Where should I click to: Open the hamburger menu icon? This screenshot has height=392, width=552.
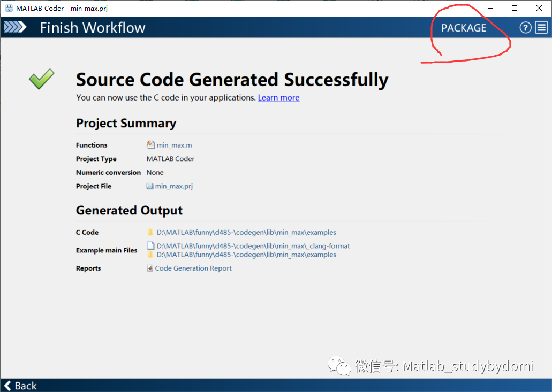541,27
